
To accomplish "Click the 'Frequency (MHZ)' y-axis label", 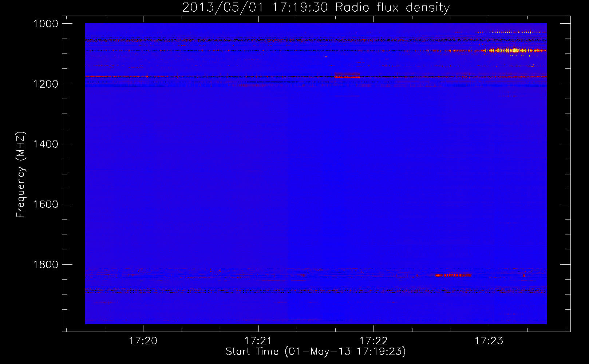I will pos(21,175).
